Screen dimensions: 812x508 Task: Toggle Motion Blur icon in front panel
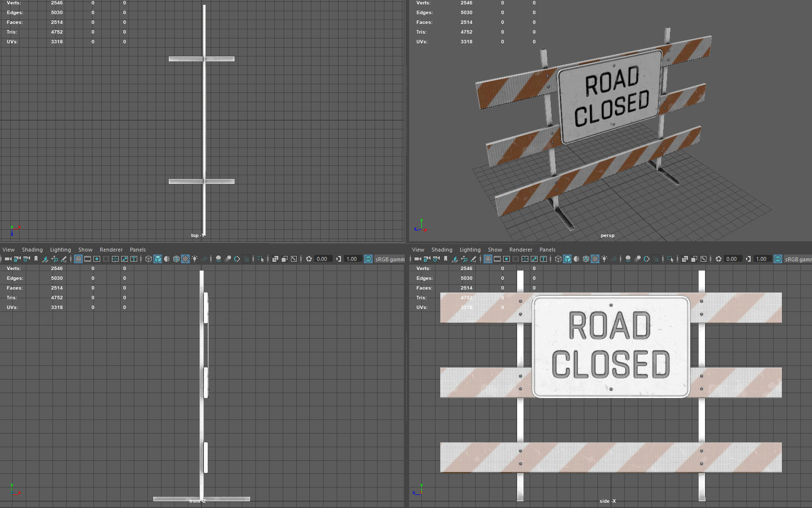point(228,259)
